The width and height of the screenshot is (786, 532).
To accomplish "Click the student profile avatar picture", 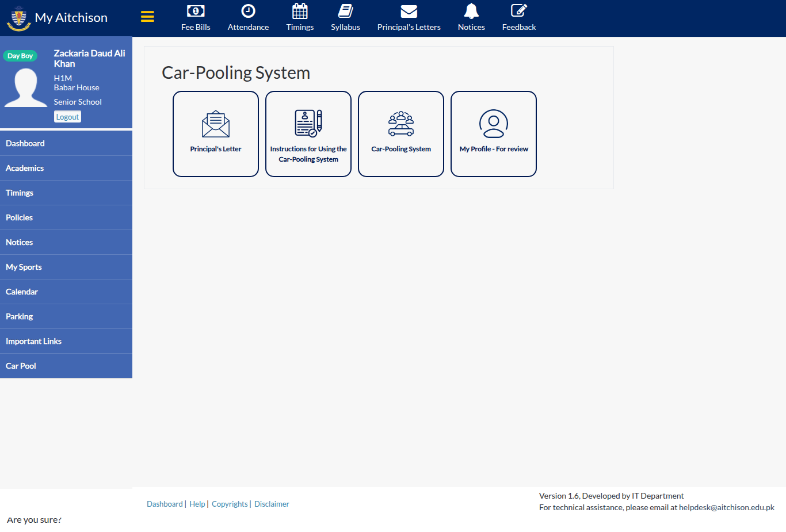I will (x=26, y=87).
